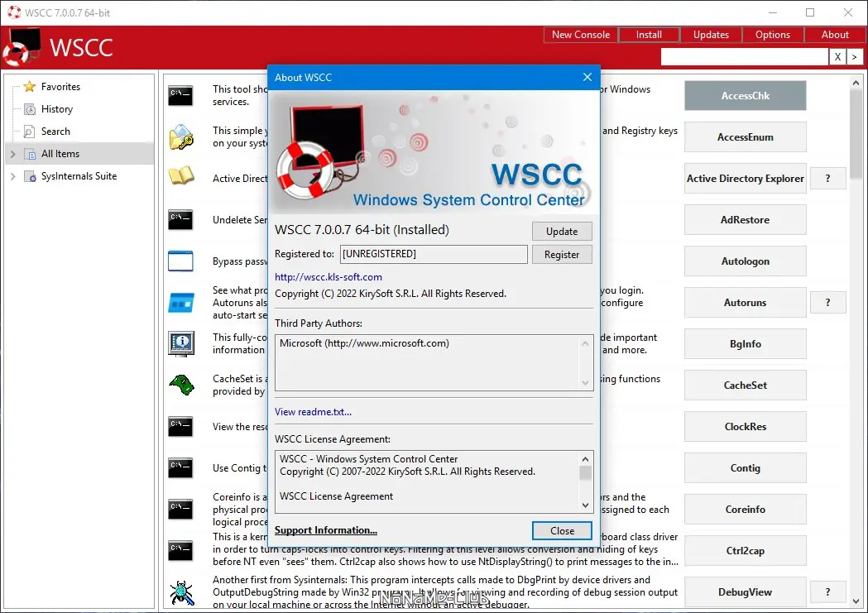Open the Install menu item
This screenshot has width=868, height=613.
point(649,34)
